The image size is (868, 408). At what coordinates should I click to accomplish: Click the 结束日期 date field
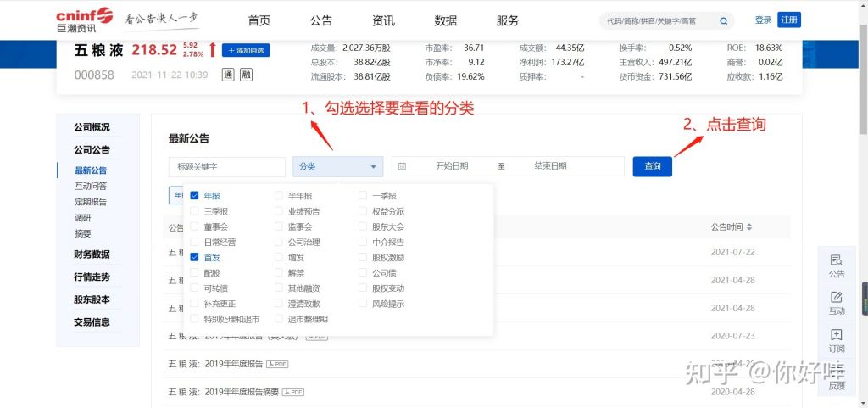550,166
